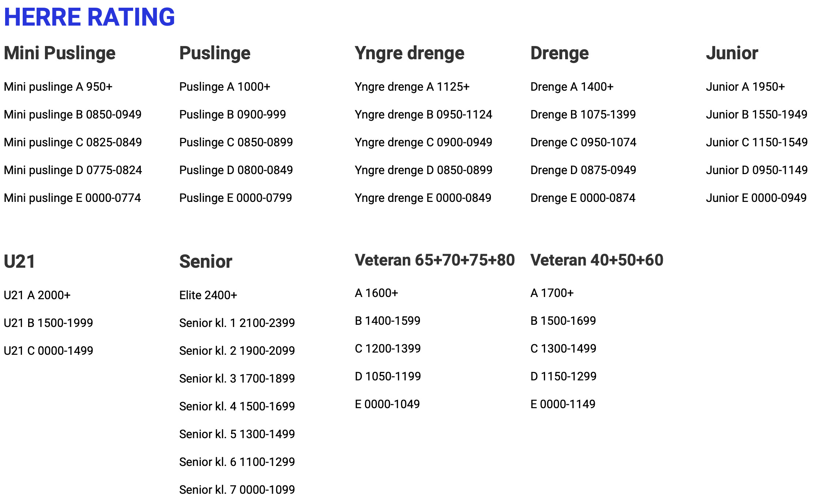Screen dimensions: 815x504
Task: Select Yngre drenge C 0900-0949 row
Action: 424,143
